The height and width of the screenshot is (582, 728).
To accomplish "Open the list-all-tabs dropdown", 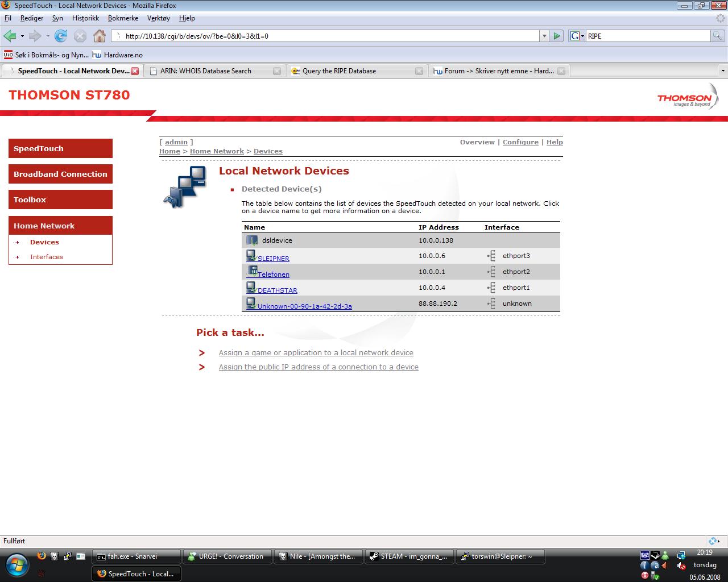I will coord(723,71).
